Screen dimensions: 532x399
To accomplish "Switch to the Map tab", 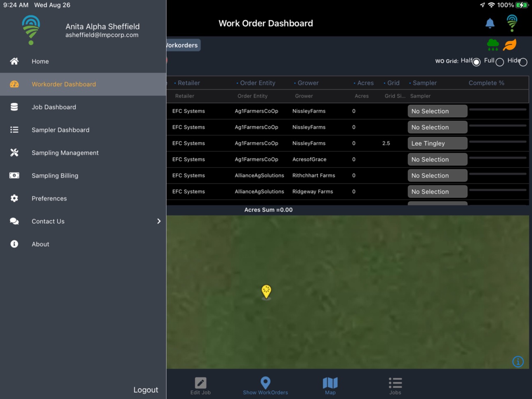I will pos(330,386).
